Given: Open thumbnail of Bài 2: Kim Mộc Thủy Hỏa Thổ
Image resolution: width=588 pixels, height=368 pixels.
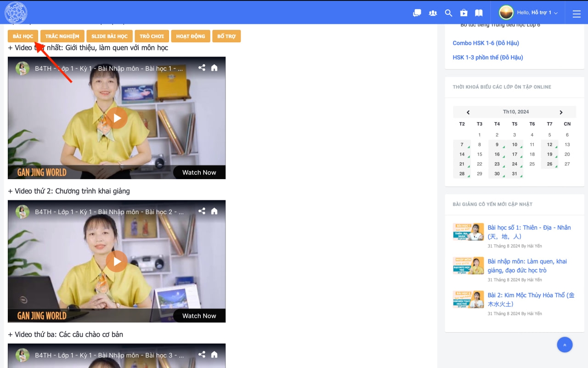Looking at the screenshot, I should point(468,300).
